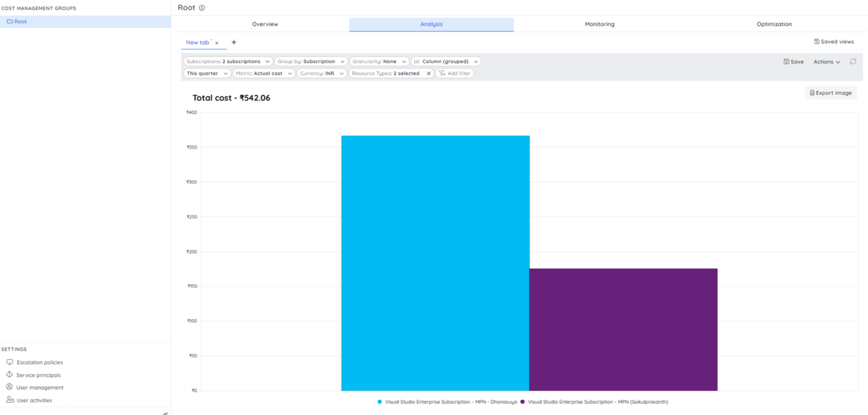Change chart type from Column (grouped)
Viewport: 868px width, 415px height.
click(446, 62)
